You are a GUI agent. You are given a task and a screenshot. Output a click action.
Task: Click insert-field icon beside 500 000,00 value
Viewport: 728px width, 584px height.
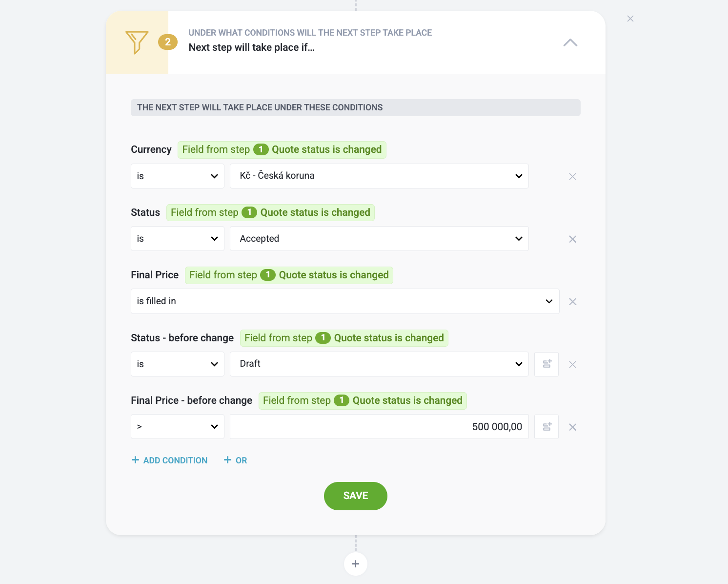point(546,427)
